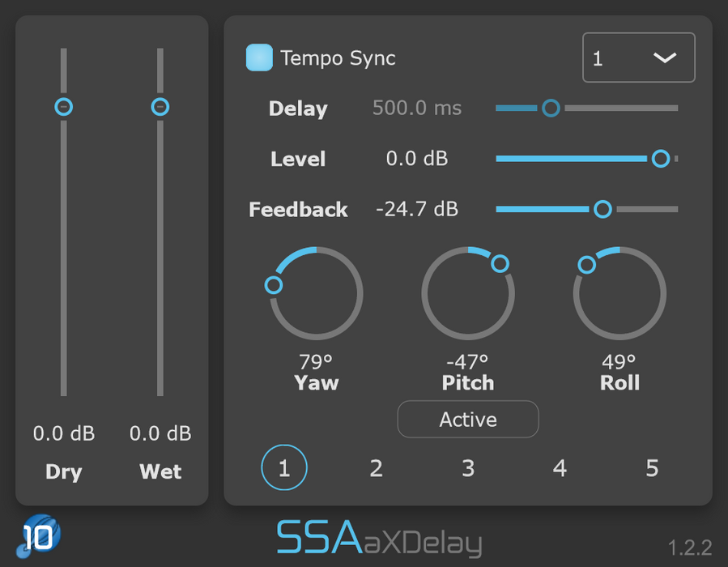
Task: Click the Roll knob position indicator
Action: 587,264
